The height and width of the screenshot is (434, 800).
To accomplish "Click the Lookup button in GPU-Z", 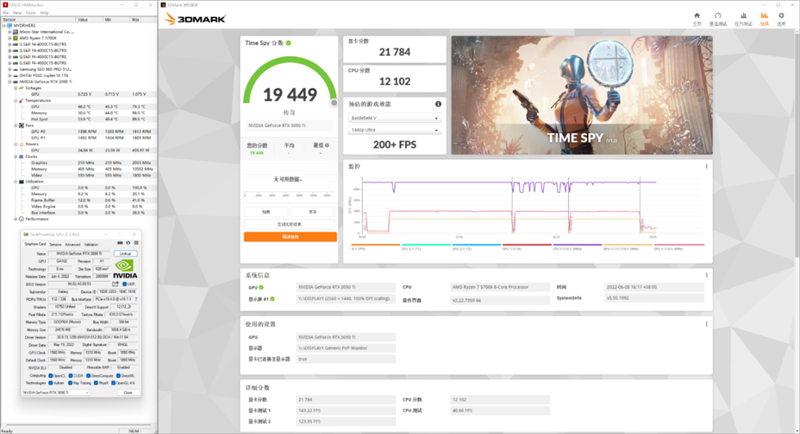I will coord(126,253).
